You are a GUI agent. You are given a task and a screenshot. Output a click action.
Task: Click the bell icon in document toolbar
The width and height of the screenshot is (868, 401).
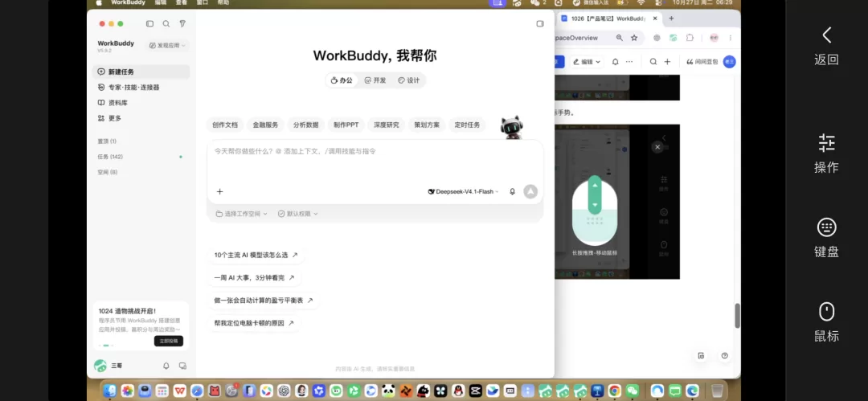coord(615,62)
